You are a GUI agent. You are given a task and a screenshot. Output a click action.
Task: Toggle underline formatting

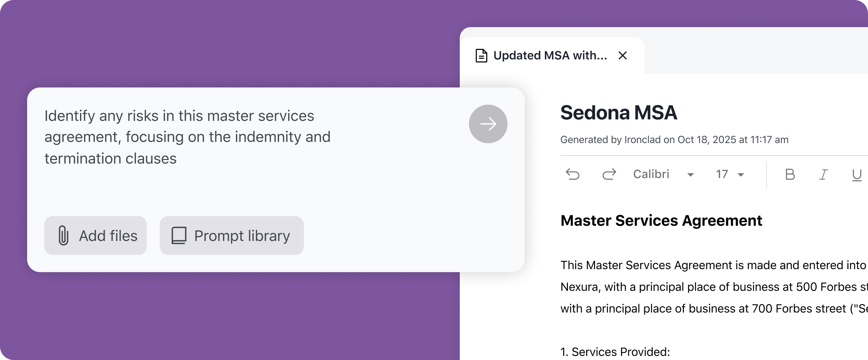(856, 175)
